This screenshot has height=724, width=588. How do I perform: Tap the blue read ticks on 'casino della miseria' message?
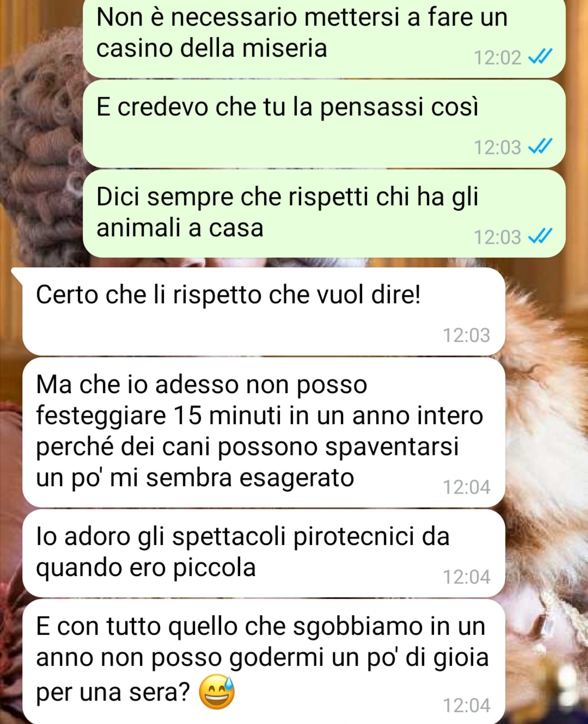541,57
